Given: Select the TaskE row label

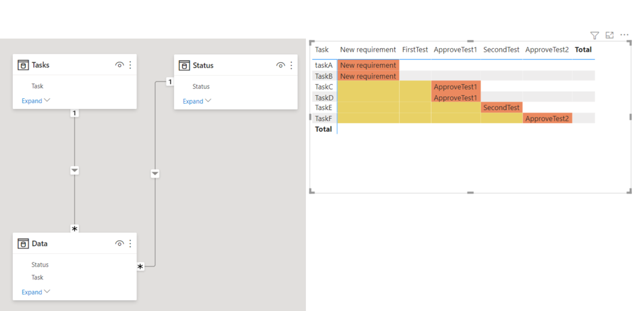Looking at the screenshot, I should [324, 108].
